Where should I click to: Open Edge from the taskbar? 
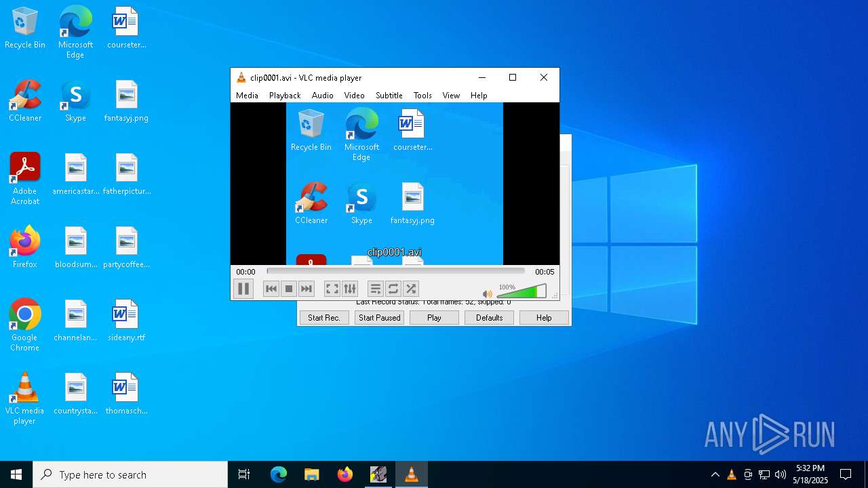(279, 474)
